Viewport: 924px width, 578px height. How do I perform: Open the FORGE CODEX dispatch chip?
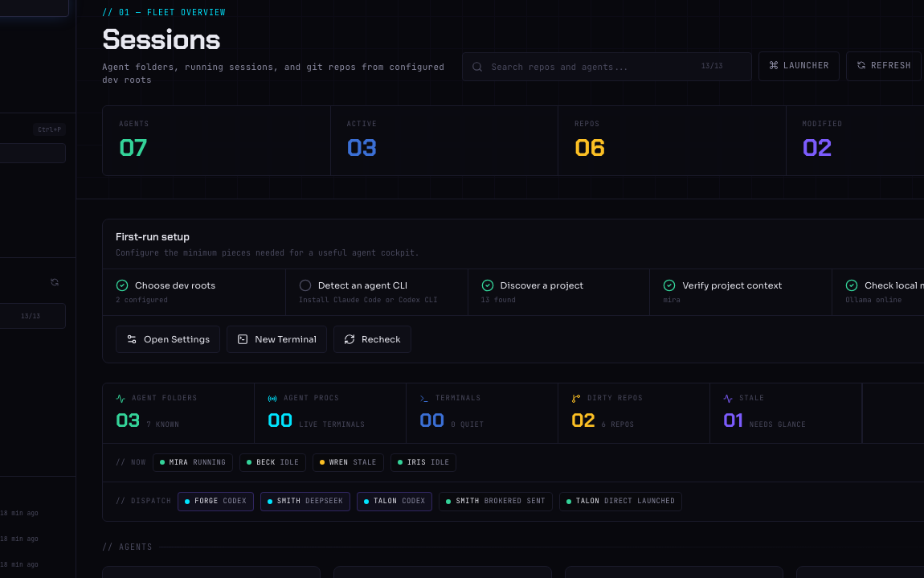[x=215, y=502]
